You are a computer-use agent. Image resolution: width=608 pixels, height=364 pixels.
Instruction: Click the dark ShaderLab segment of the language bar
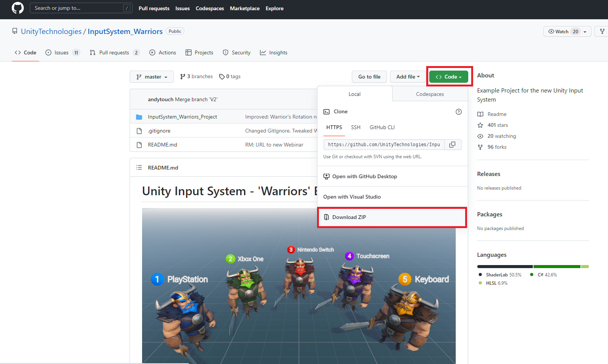[x=505, y=267]
